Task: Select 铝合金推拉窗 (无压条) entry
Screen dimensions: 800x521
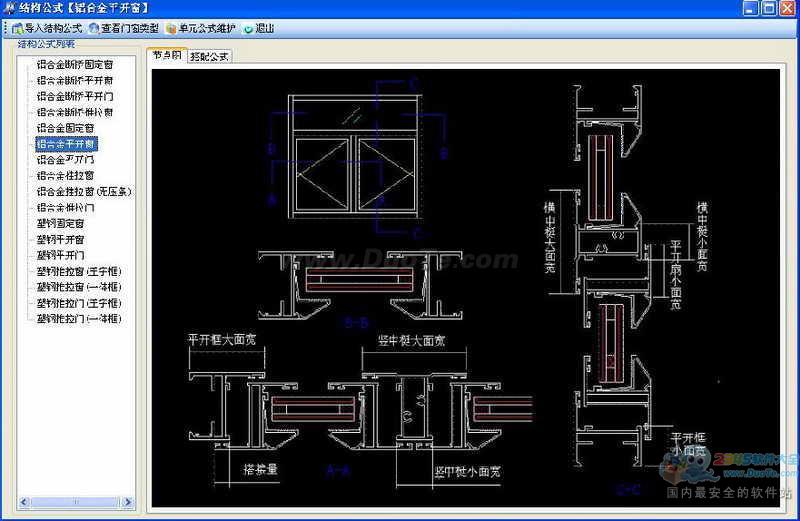Action: (84, 191)
